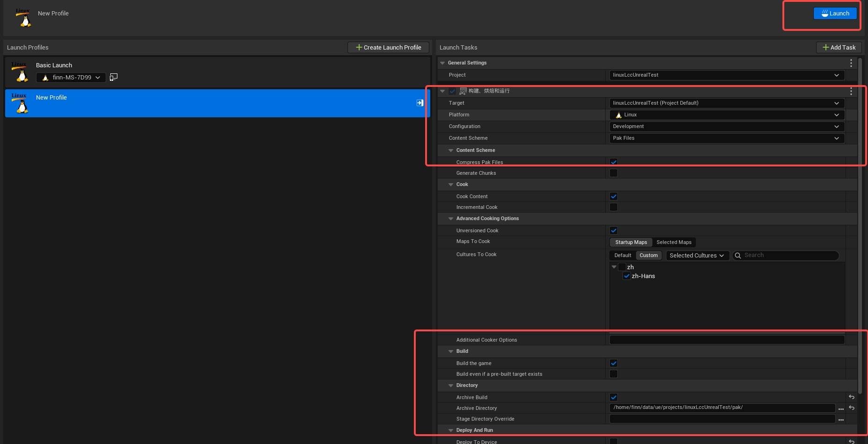Click the device window icon beside finn-MS-7D99
This screenshot has width=868, height=444.
click(113, 77)
